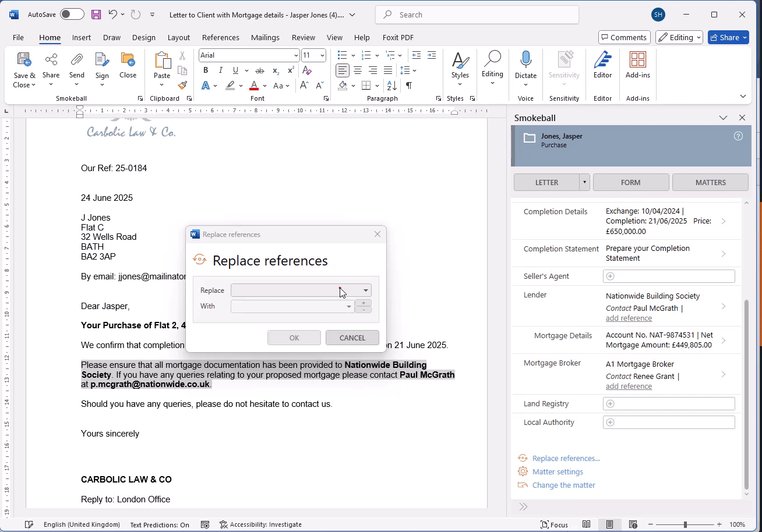Click the Paste clipboard icon
The height and width of the screenshot is (532, 762).
click(x=162, y=61)
